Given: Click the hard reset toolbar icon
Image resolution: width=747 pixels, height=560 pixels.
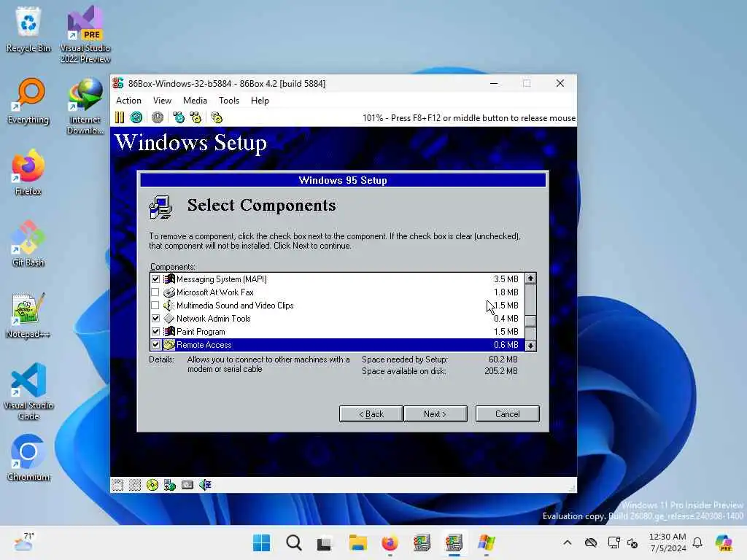Looking at the screenshot, I should tap(136, 117).
